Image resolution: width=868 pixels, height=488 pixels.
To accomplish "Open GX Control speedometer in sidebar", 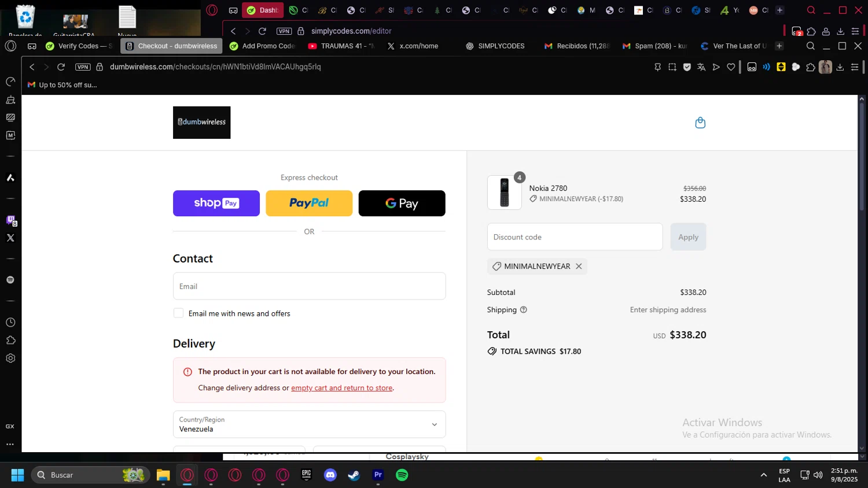I will tap(10, 82).
